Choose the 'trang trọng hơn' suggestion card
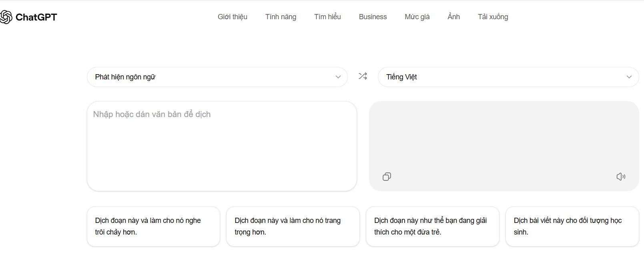 pyautogui.click(x=293, y=227)
